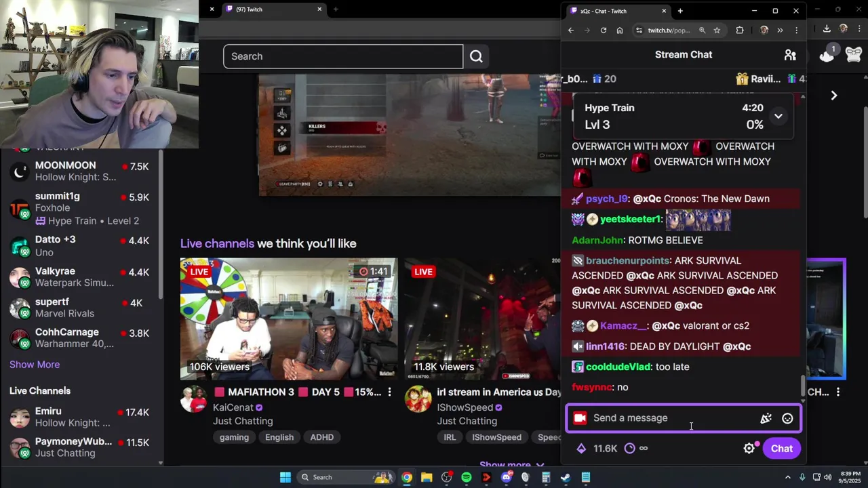This screenshot has width=868, height=488.
Task: Open MOONMOON channel in sidebar
Action: pos(81,171)
